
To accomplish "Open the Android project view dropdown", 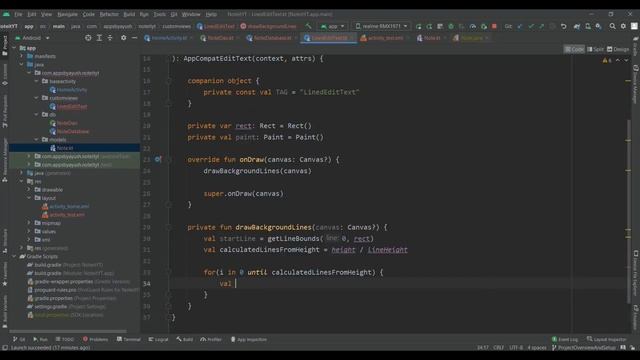I will pyautogui.click(x=32, y=38).
